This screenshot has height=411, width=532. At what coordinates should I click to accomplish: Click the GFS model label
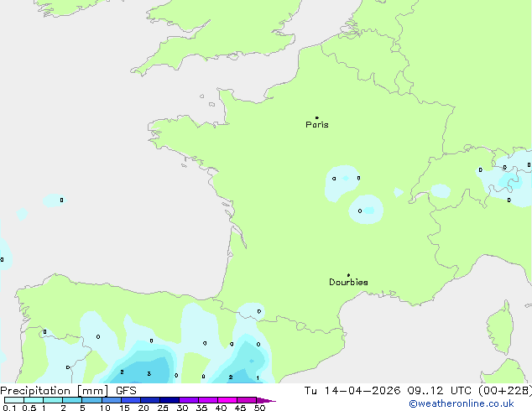point(126,391)
